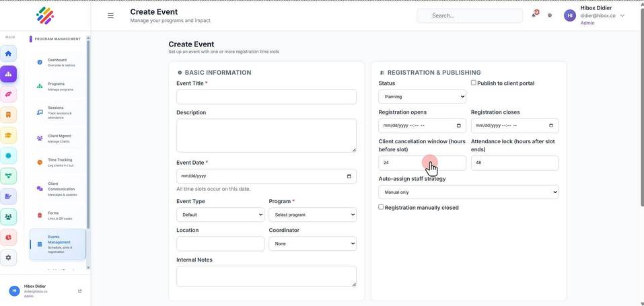The image size is (644, 306).
Task: Select the purple Program Management sidebar icon
Action: click(8, 75)
